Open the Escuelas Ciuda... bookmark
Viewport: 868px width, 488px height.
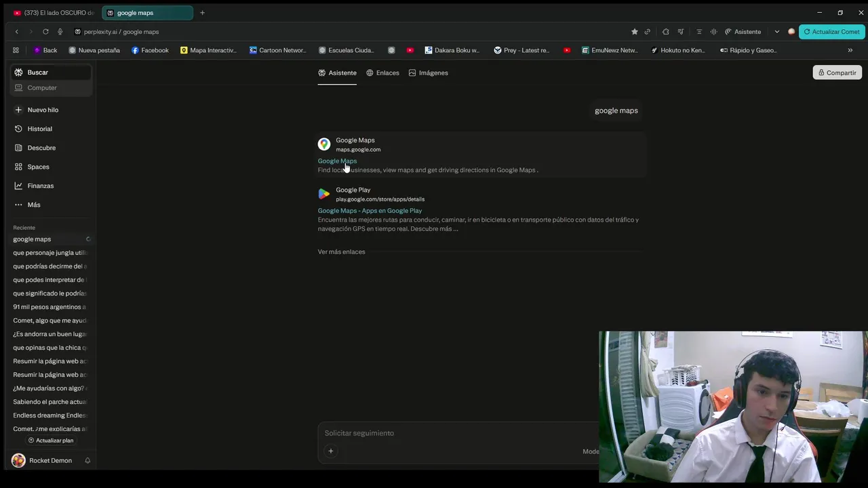(347, 50)
